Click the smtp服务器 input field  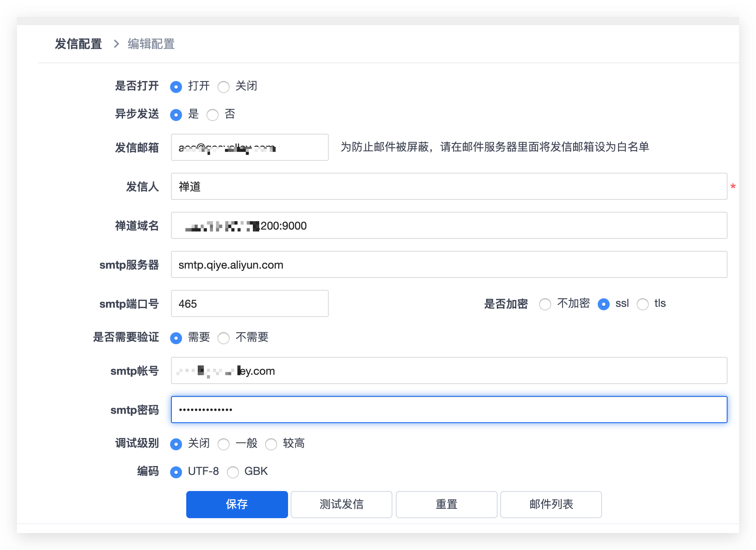(449, 264)
